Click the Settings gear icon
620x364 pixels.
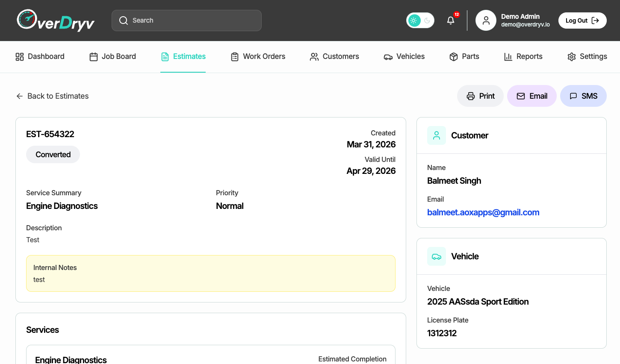(572, 57)
